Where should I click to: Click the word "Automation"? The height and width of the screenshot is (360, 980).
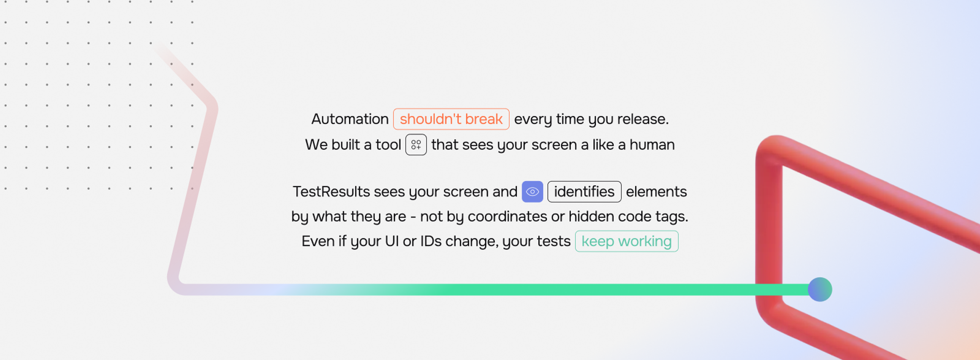(350, 119)
